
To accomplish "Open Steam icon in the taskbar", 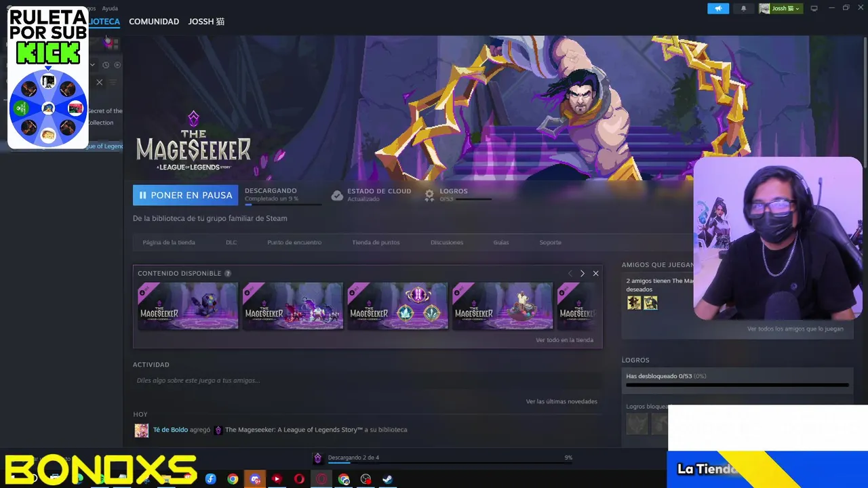I will [x=387, y=479].
